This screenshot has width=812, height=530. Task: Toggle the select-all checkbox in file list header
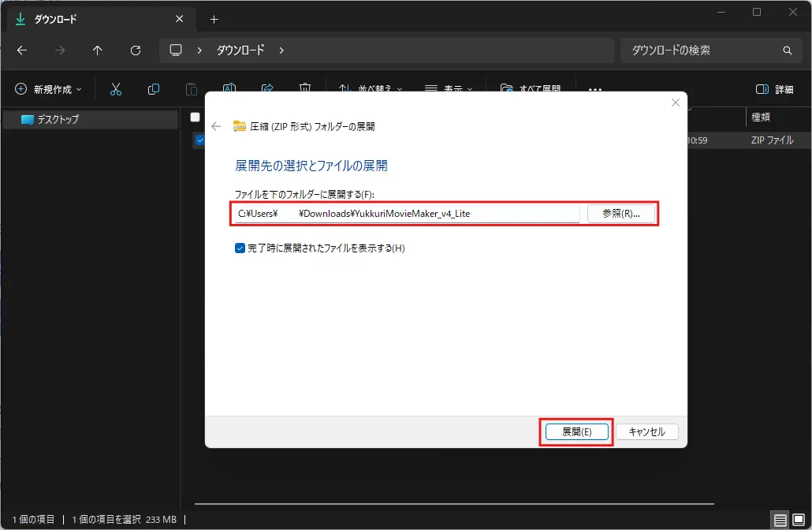tap(196, 117)
